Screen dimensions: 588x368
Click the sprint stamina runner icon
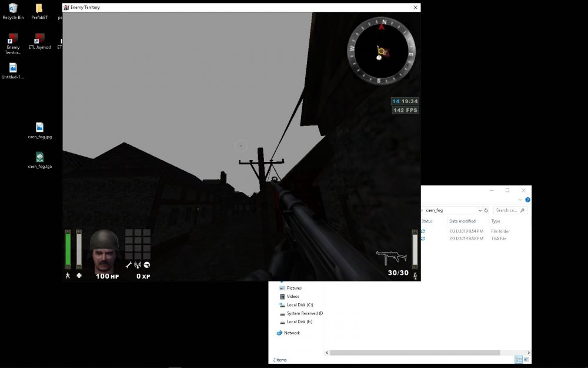point(68,275)
